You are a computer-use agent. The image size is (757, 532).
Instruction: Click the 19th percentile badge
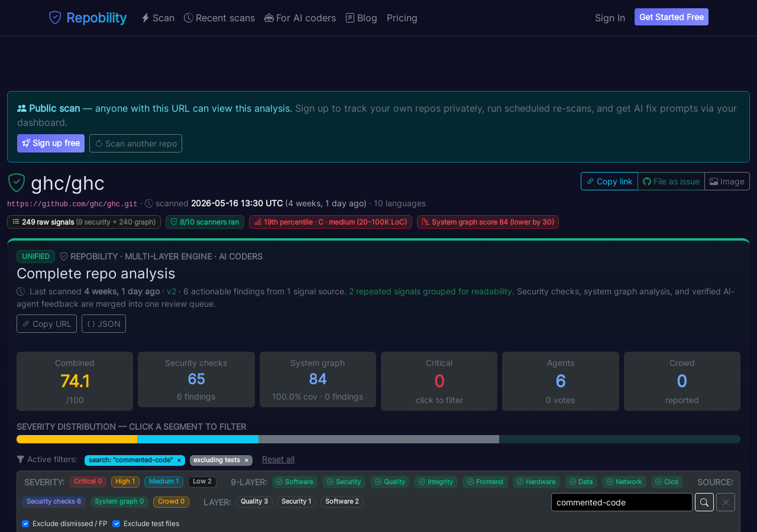pos(331,222)
